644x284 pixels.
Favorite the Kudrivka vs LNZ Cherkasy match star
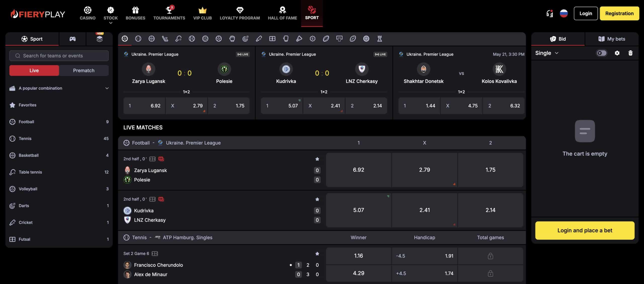click(x=317, y=199)
